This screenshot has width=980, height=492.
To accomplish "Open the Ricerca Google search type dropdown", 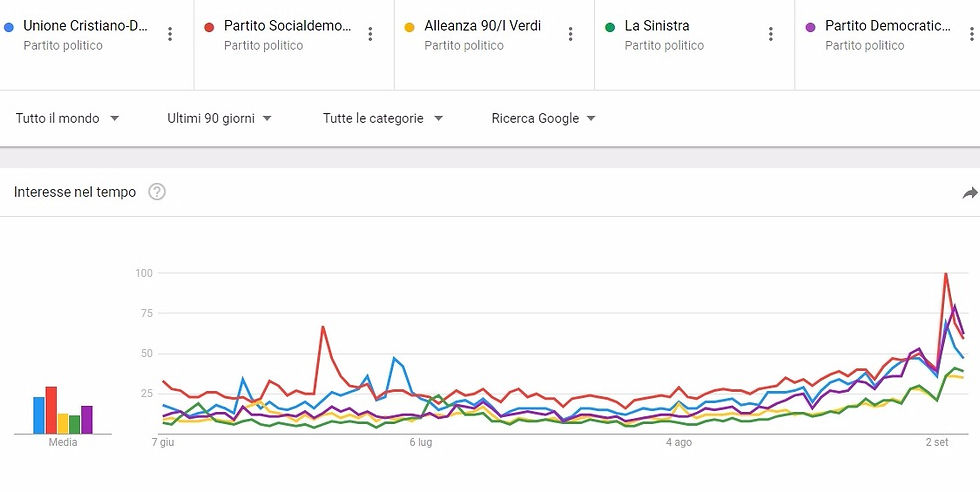I will click(x=543, y=118).
